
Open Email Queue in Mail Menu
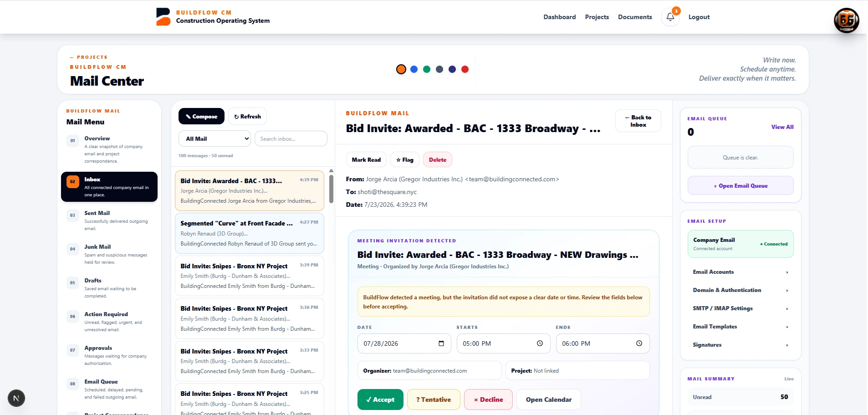(x=109, y=389)
